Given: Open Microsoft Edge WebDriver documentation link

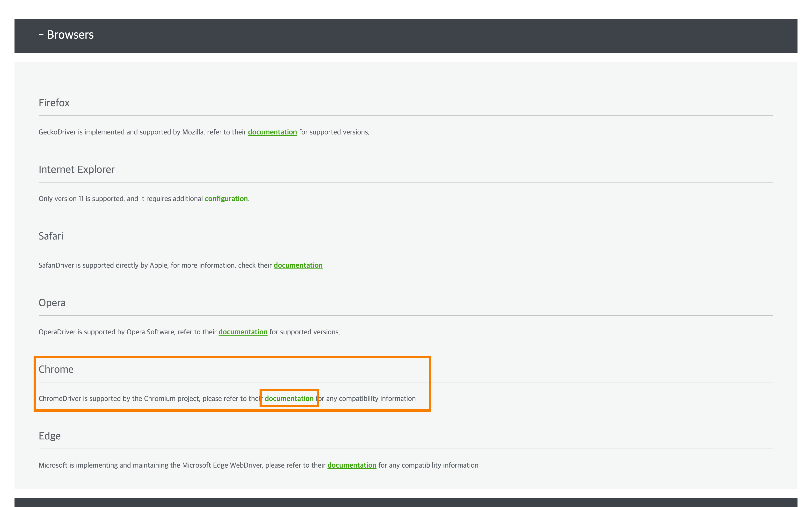Looking at the screenshot, I should (351, 465).
